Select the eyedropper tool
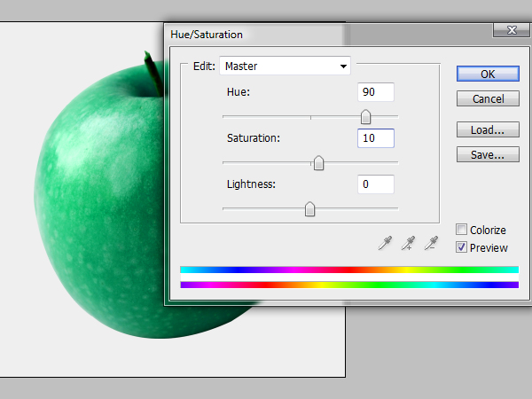Screen dimensions: 532x399 click(385, 243)
